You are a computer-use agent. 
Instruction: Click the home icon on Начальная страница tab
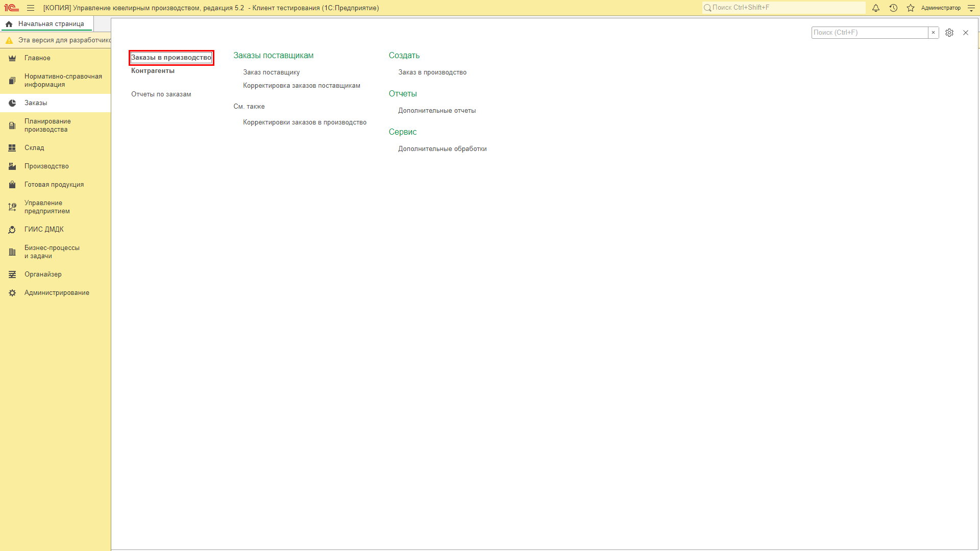9,24
